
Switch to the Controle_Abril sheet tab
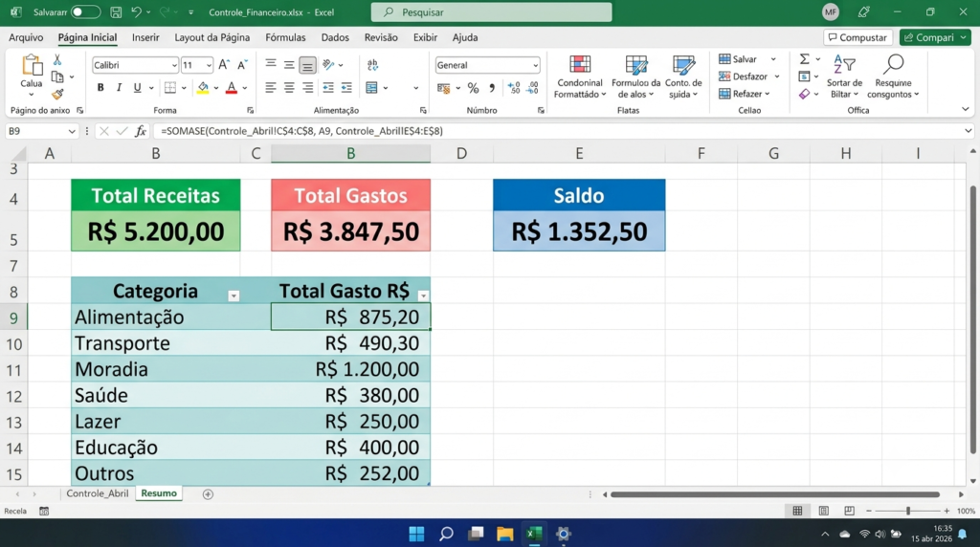(x=98, y=493)
